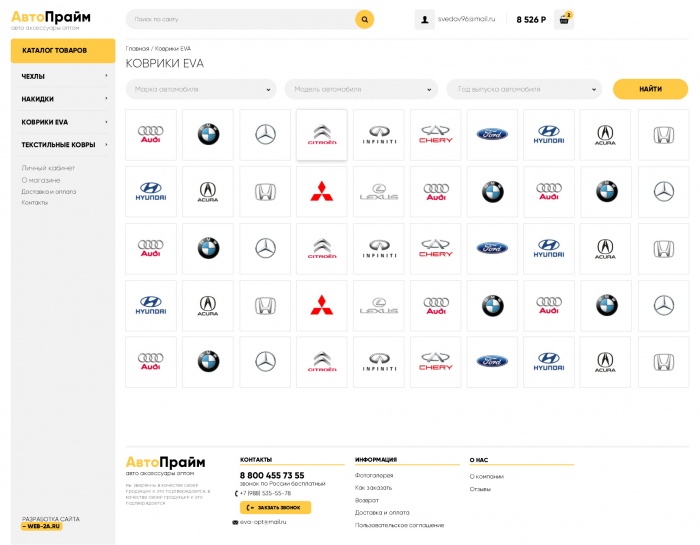Image resolution: width=700 pixels, height=545 pixels.
Task: Go to Личный кабинет link
Action: [x=48, y=168]
